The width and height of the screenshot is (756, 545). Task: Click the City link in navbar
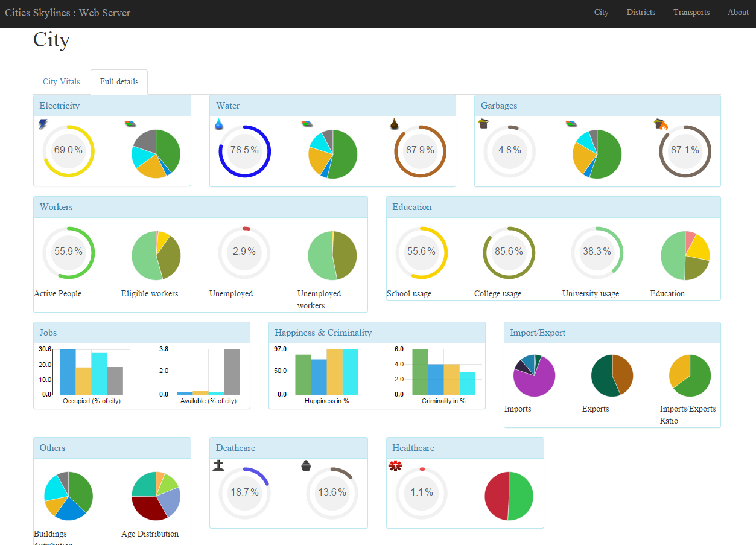pyautogui.click(x=601, y=13)
